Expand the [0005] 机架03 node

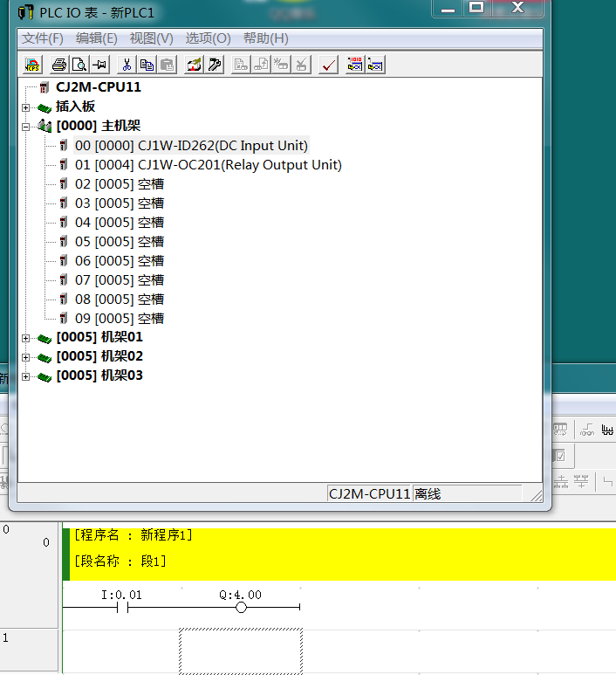click(x=26, y=376)
